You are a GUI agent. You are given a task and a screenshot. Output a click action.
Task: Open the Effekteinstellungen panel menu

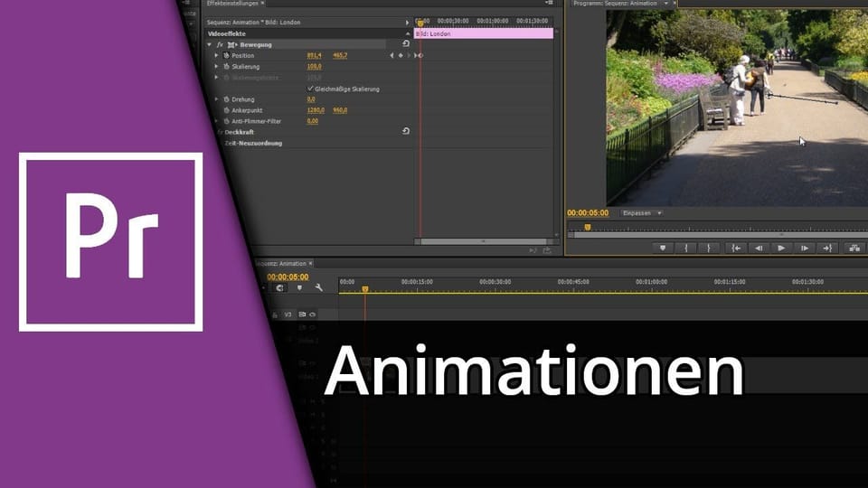[x=549, y=3]
